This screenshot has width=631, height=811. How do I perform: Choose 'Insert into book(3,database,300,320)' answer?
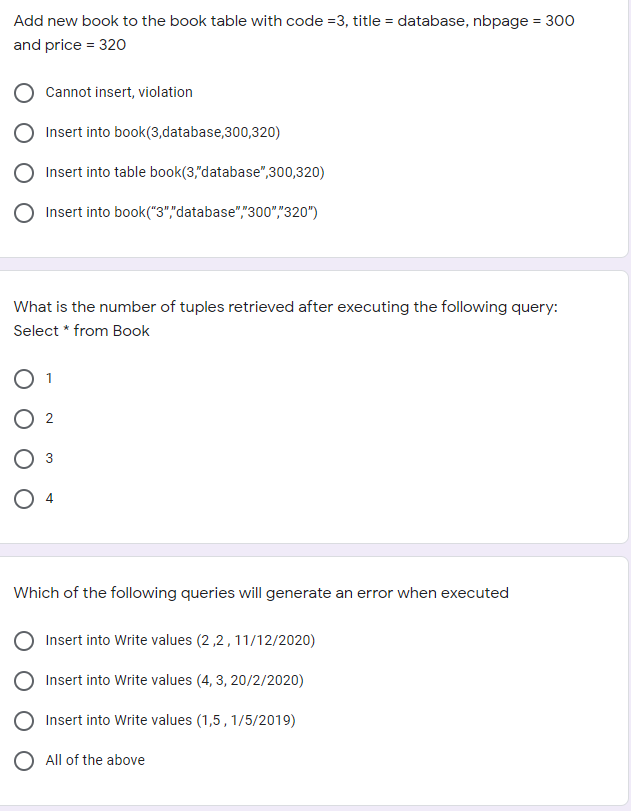pyautogui.click(x=24, y=133)
